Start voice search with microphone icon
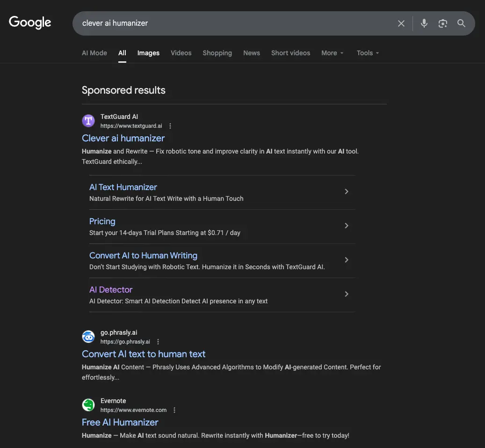 pos(424,23)
